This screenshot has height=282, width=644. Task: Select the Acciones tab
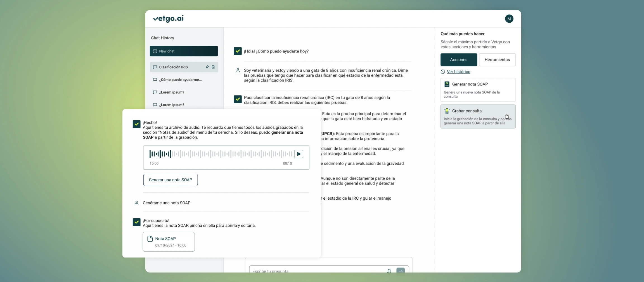pyautogui.click(x=458, y=60)
